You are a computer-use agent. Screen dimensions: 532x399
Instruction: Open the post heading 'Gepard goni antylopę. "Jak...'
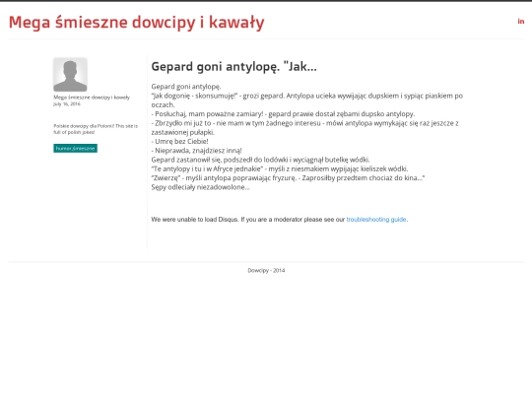tap(233, 67)
